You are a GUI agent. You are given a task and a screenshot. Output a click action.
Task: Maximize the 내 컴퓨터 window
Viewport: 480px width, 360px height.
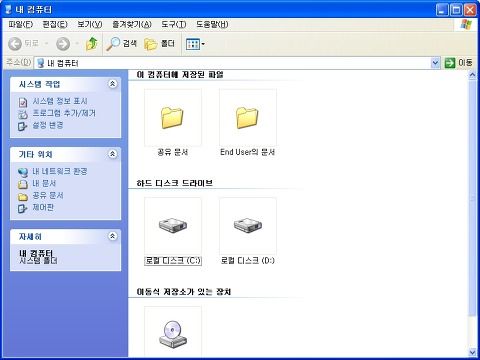tap(456, 10)
